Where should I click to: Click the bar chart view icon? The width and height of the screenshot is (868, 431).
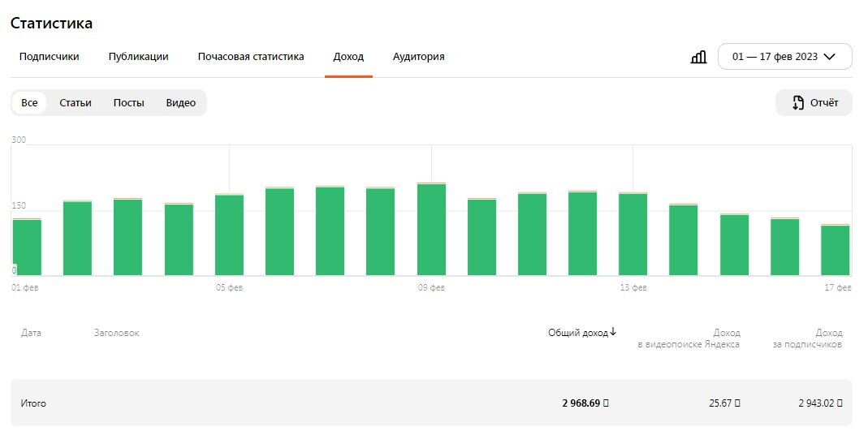point(698,57)
